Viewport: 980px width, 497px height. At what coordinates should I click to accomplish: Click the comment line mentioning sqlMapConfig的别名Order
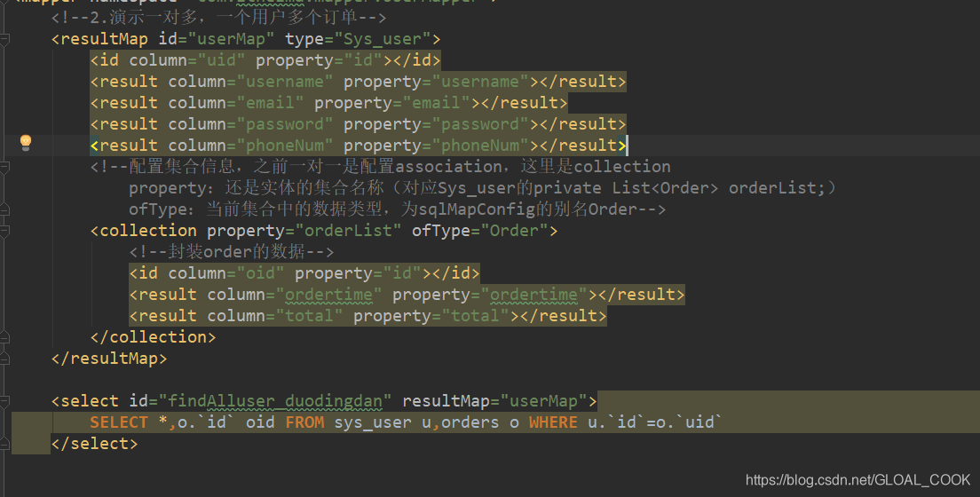click(397, 209)
